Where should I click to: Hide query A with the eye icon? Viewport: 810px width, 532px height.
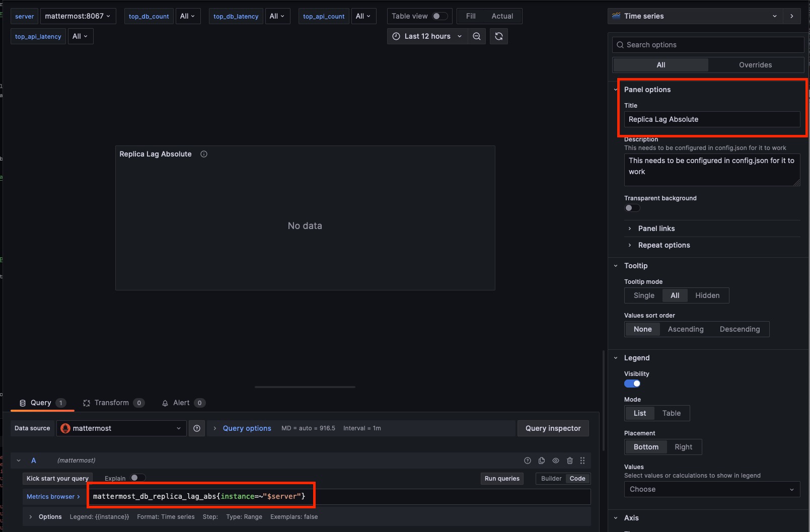click(556, 460)
